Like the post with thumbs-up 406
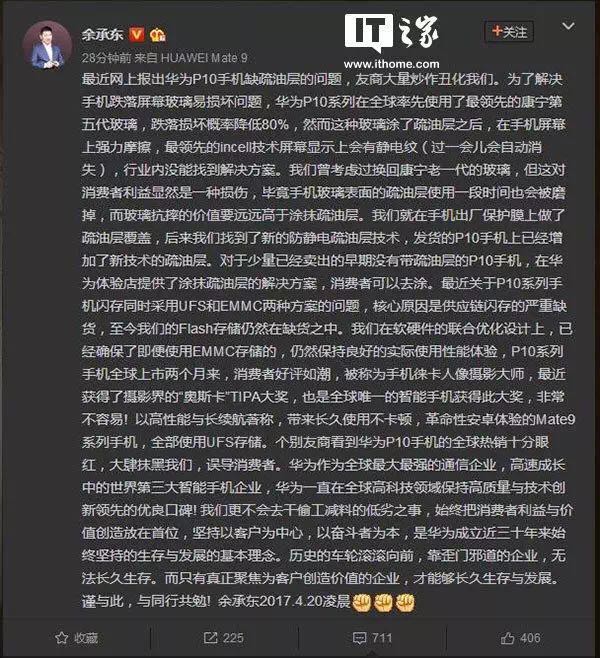600x658 pixels. coord(520,638)
